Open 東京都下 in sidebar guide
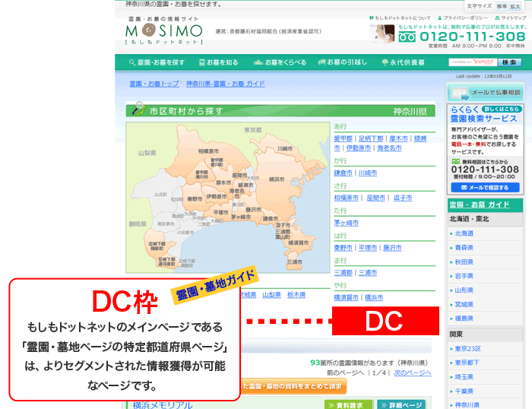This screenshot has height=409, width=532. click(467, 363)
